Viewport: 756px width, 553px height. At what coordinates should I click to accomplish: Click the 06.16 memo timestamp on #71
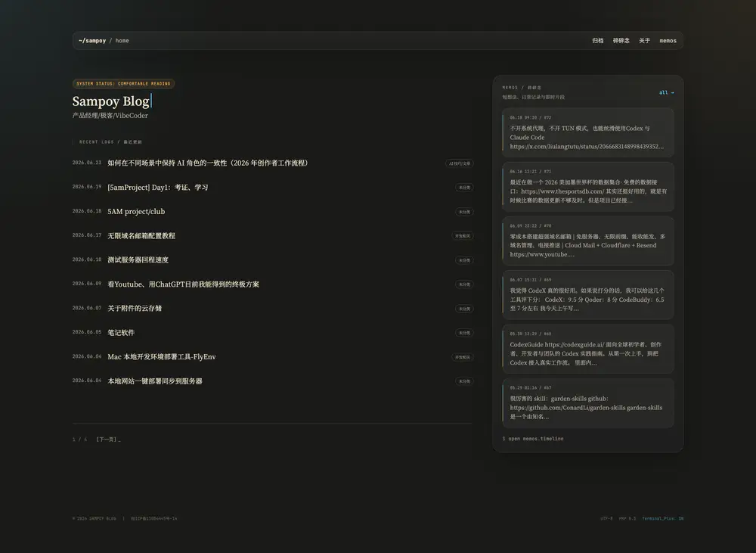(x=531, y=171)
